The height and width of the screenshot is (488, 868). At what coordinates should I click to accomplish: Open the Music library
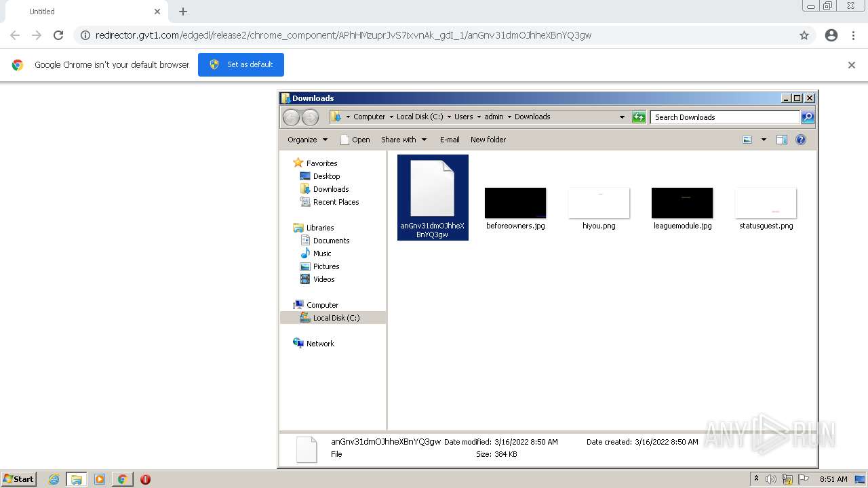click(322, 253)
